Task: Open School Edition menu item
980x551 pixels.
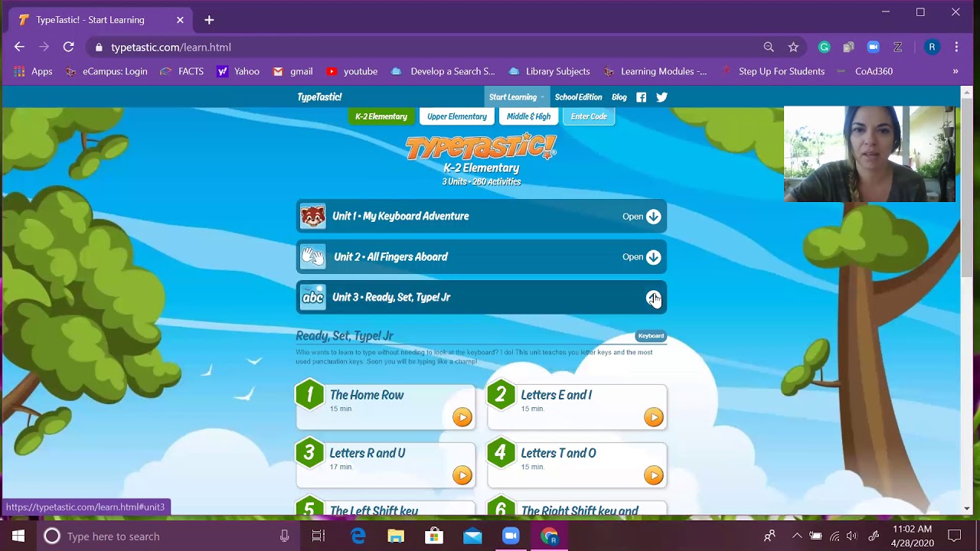Action: click(x=578, y=97)
